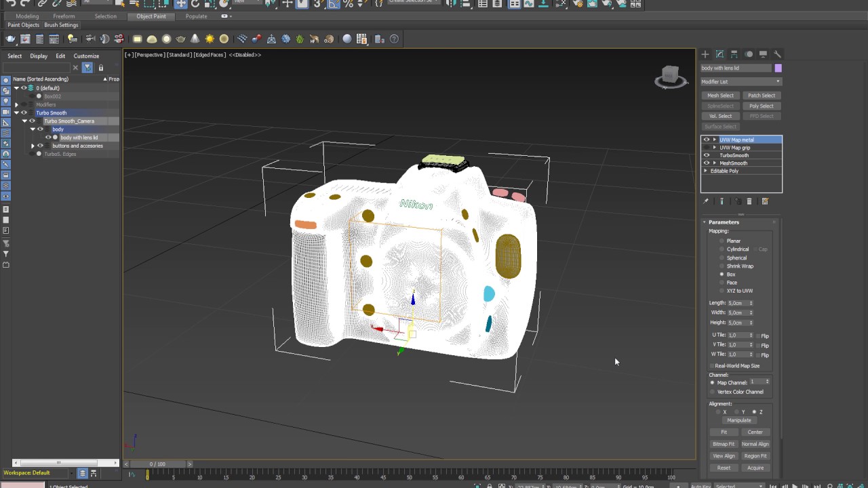
Task: Toggle show end result test tube icon
Action: 722,201
